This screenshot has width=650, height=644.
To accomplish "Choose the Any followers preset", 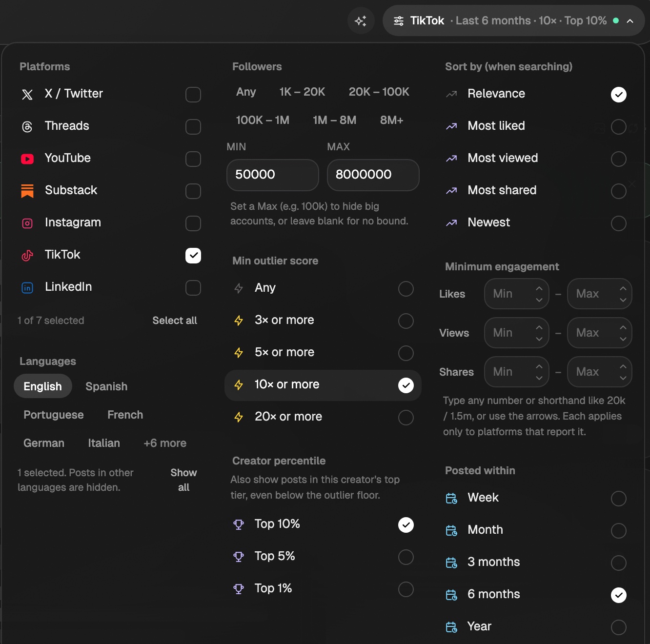I will tap(246, 92).
